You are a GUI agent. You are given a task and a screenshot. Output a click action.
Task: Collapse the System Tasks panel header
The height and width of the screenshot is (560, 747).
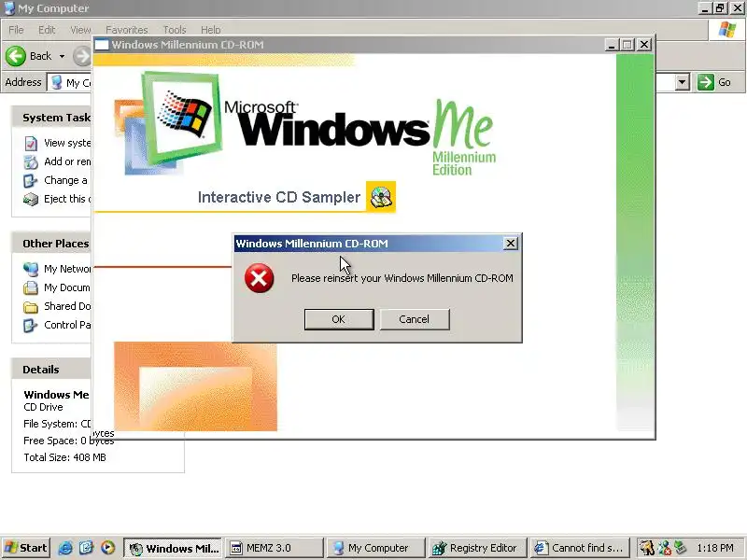(x=52, y=118)
